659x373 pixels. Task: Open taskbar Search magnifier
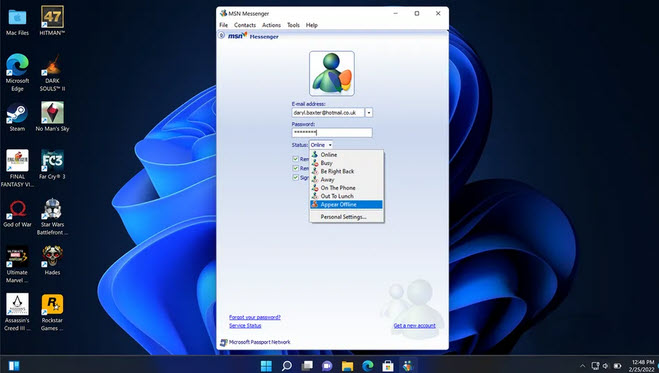coord(287,366)
